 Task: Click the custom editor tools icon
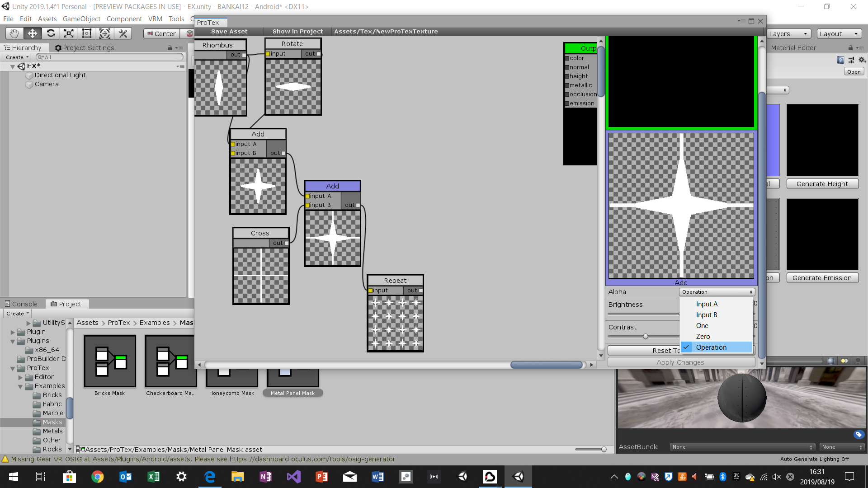[x=123, y=33]
